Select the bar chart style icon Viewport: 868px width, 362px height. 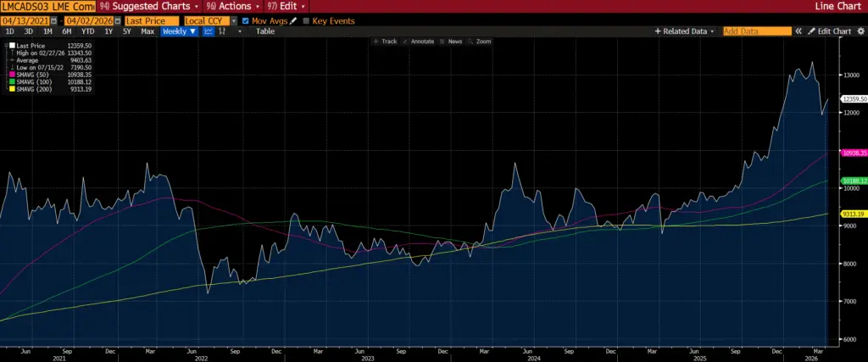[x=222, y=31]
